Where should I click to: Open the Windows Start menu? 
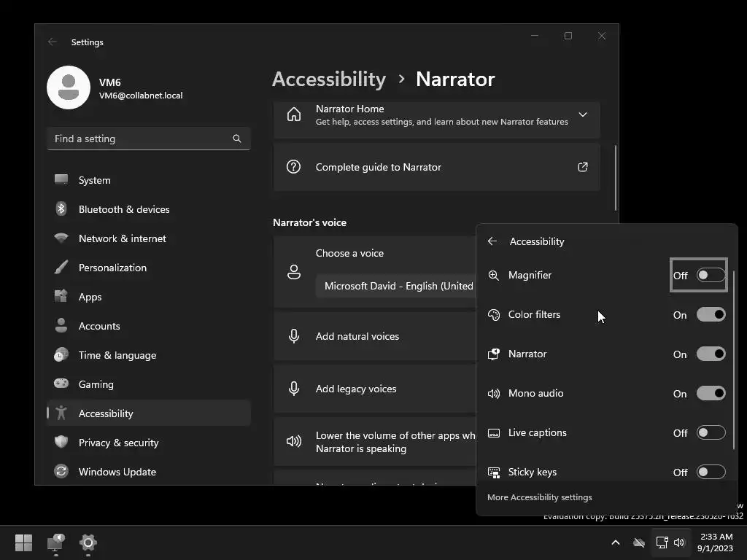(x=23, y=542)
